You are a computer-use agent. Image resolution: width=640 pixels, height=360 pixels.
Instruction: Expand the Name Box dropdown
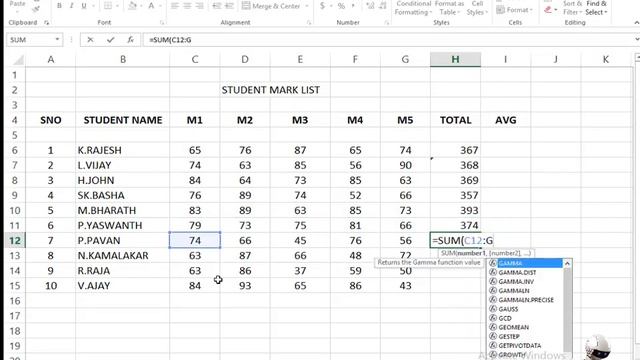click(57, 40)
